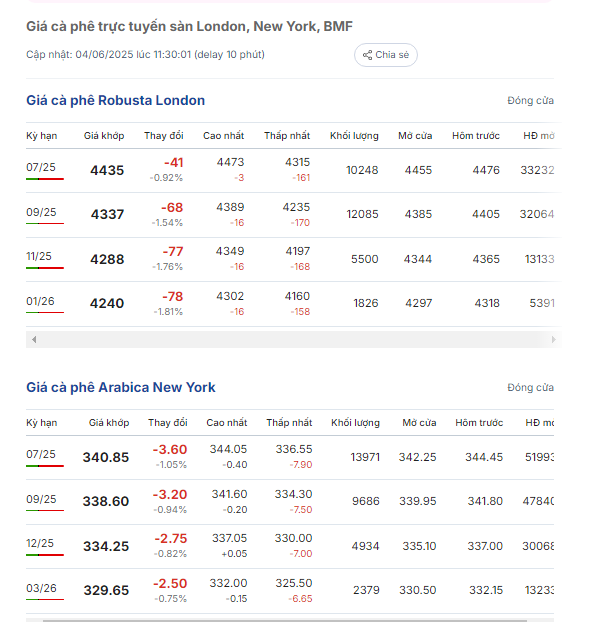The width and height of the screenshot is (598, 622).
Task: Select the Robusta 09/25 contract term
Action: (x=41, y=212)
